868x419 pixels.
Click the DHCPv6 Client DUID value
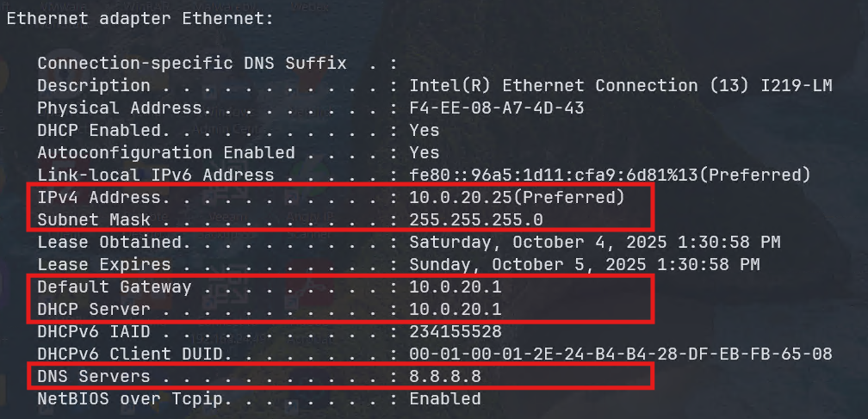(x=620, y=354)
